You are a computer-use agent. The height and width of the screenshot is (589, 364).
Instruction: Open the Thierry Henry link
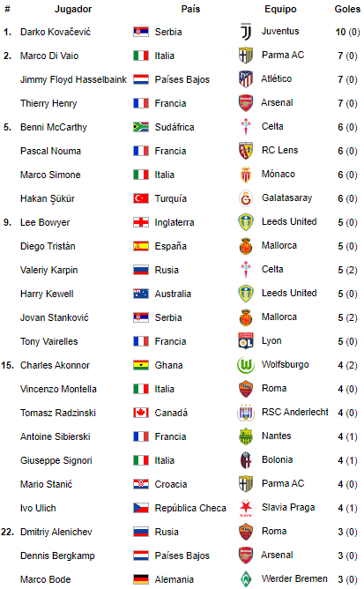point(48,103)
